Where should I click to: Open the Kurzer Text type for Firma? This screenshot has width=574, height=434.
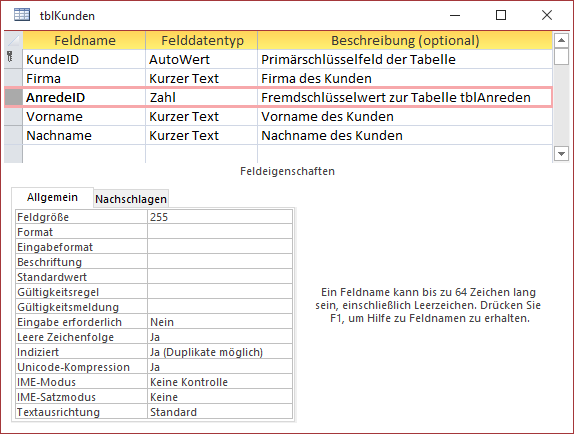[202, 78]
